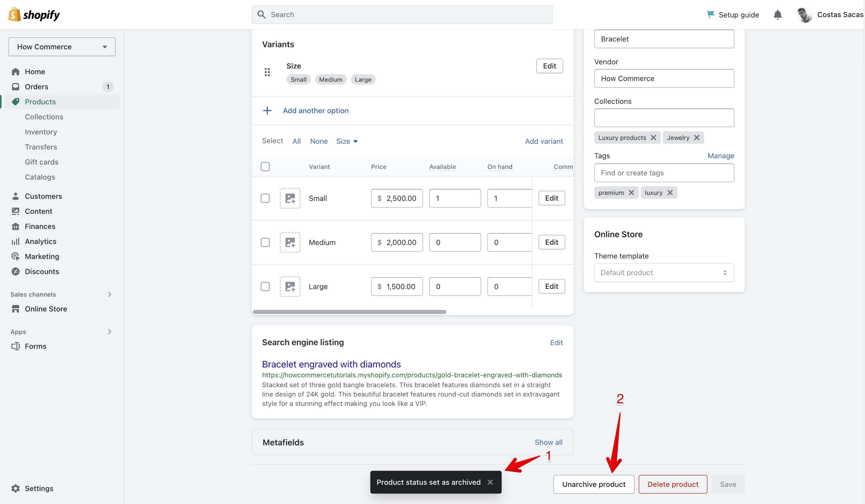
Task: Open the Theme template dropdown
Action: tap(664, 273)
